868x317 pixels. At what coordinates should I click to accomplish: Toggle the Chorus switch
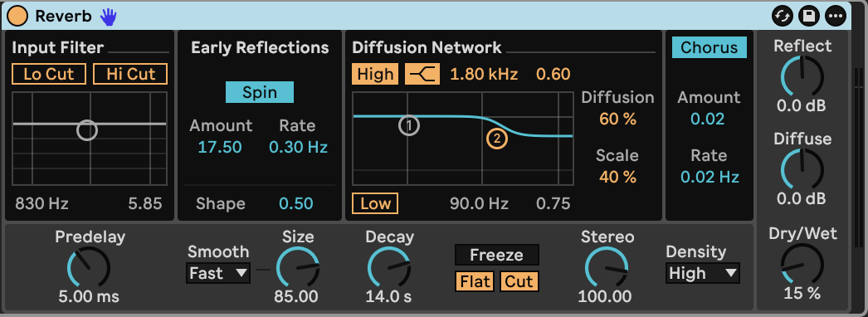[x=710, y=47]
